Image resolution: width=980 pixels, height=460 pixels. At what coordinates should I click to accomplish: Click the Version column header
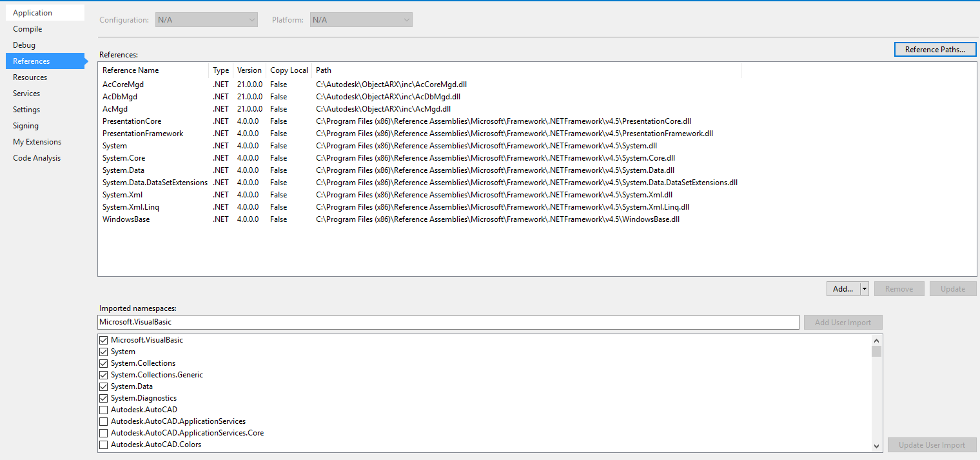(249, 70)
